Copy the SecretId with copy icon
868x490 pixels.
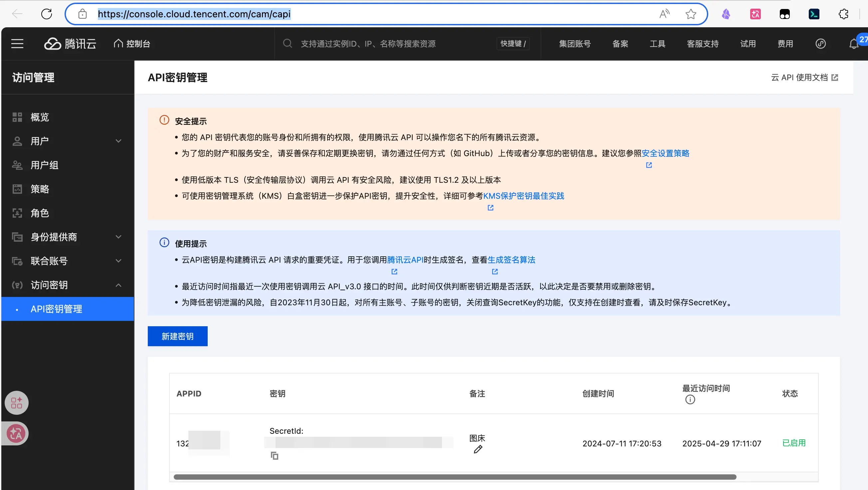coord(274,456)
